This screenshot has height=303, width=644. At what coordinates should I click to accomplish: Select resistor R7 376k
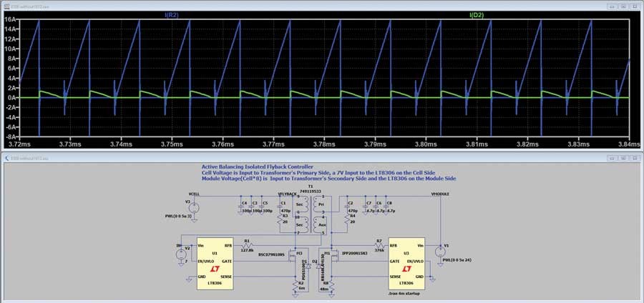click(379, 245)
